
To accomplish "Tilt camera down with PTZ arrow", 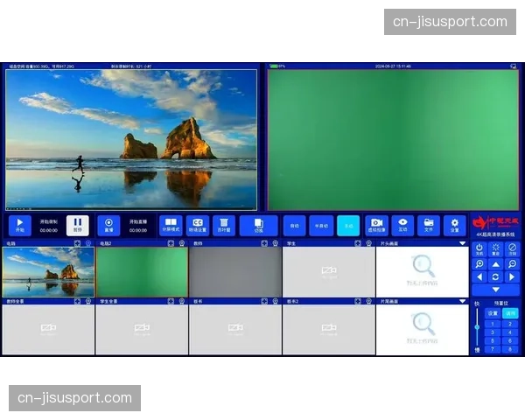I will [x=495, y=290].
